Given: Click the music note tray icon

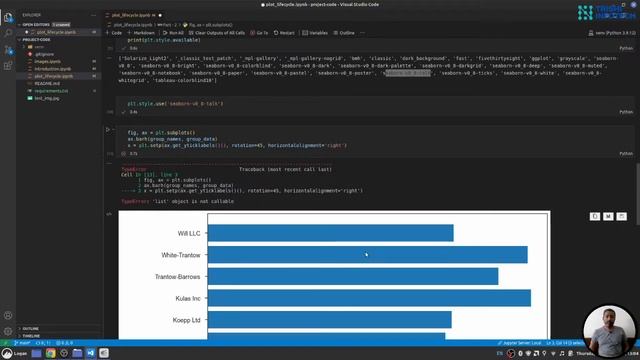Looking at the screenshot, I should click(x=562, y=353).
